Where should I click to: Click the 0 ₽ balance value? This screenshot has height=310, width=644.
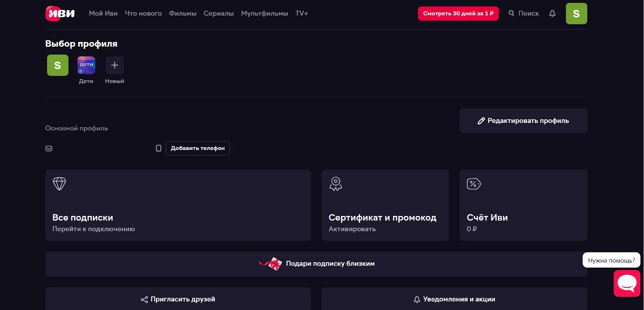pyautogui.click(x=472, y=229)
